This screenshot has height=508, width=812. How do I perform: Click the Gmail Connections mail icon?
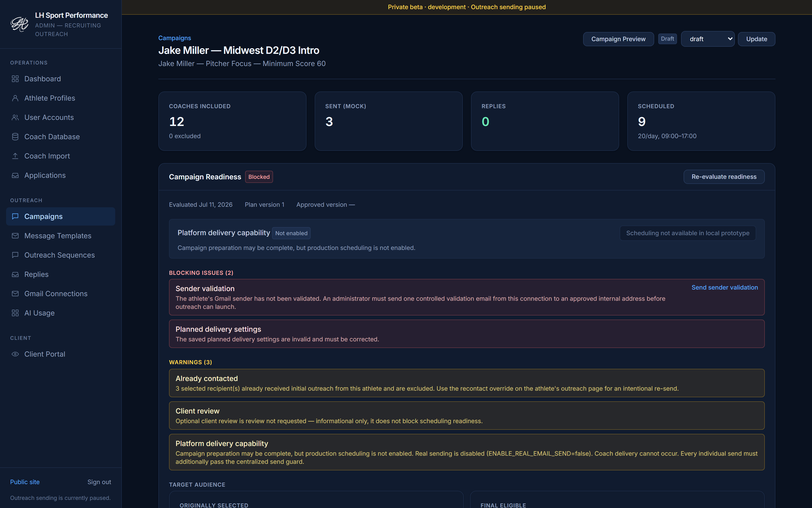click(15, 294)
